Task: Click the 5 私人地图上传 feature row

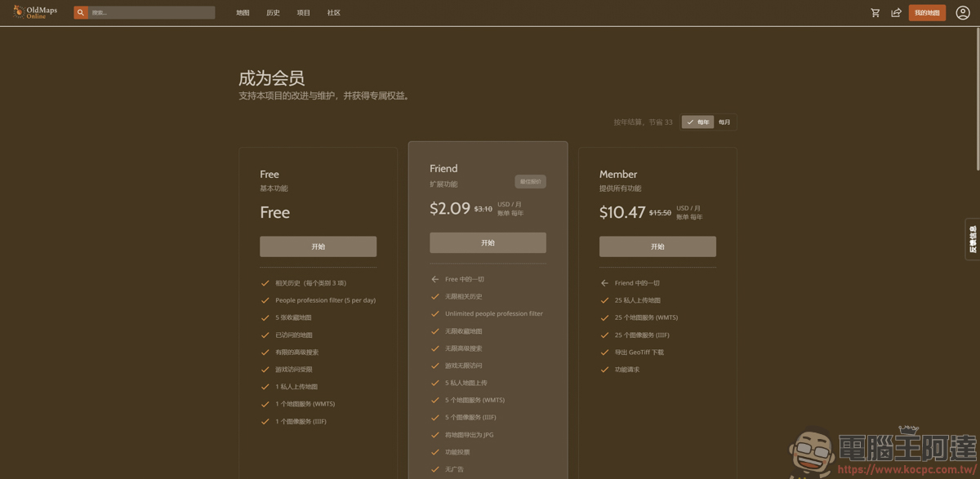Action: coord(466,383)
